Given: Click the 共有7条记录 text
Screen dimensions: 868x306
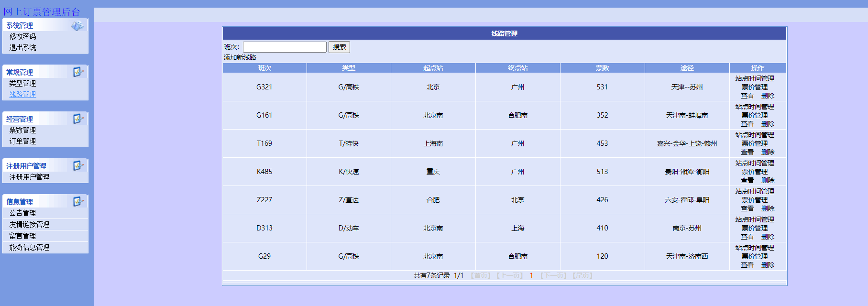Looking at the screenshot, I should pos(432,275).
